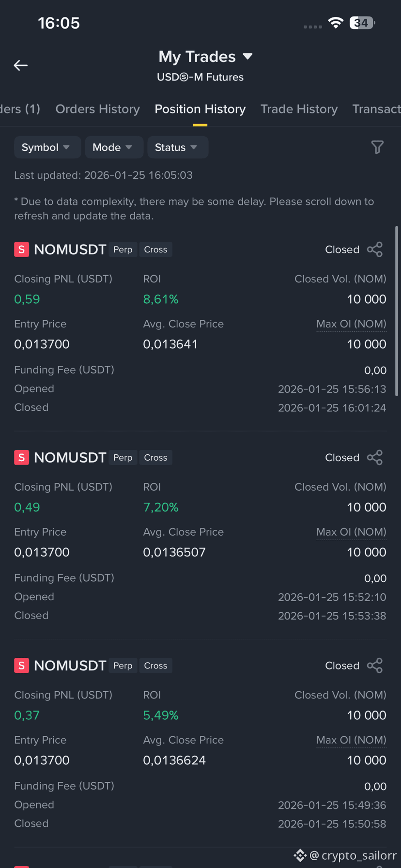
Task: Open the Symbol filter dropdown
Action: [x=47, y=147]
